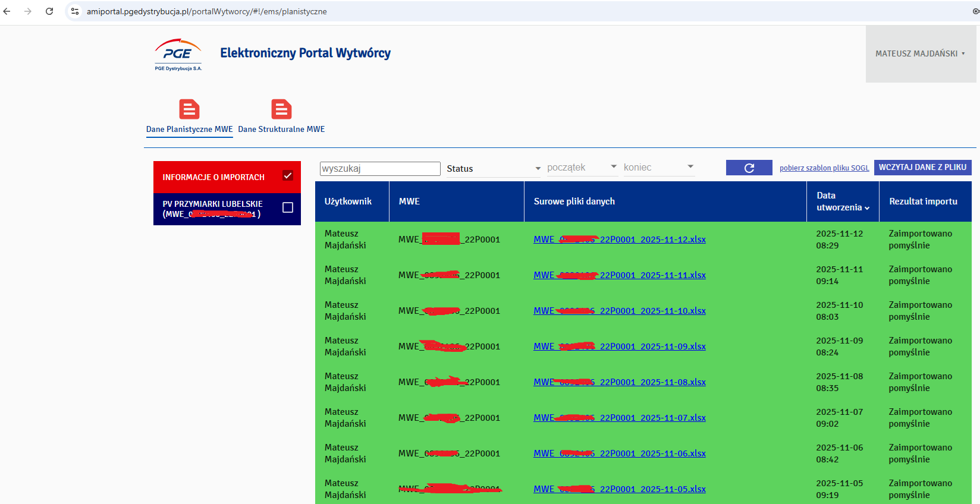Click pobierz szablon pliku SOGL link

824,168
